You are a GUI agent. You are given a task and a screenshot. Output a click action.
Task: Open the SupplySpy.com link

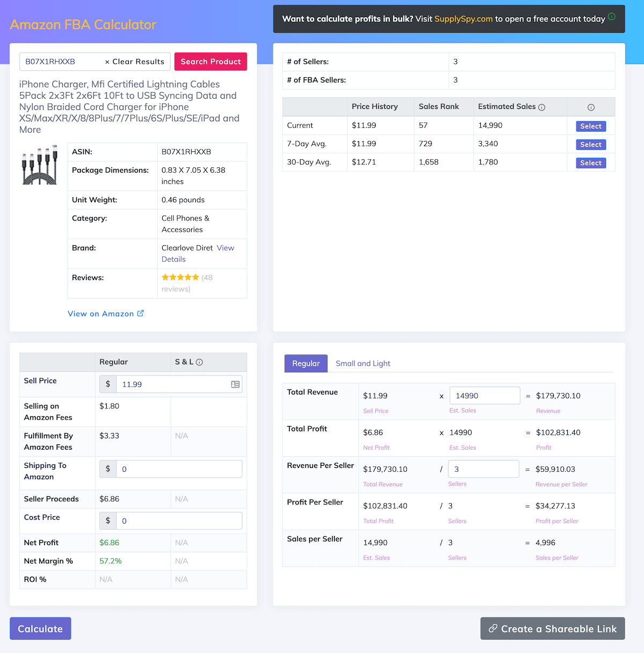[x=463, y=19]
